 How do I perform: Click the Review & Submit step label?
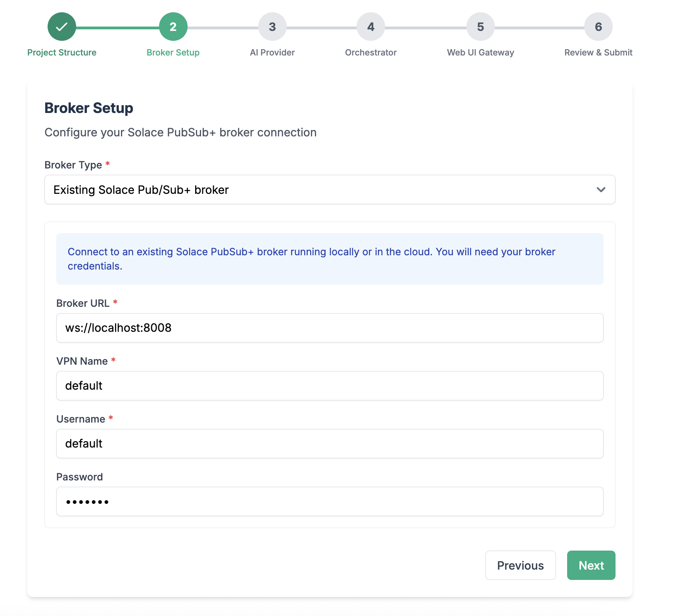pyautogui.click(x=598, y=53)
